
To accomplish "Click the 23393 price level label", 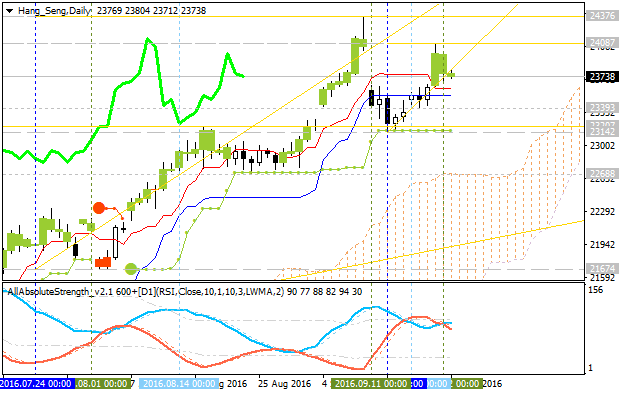I will click(x=602, y=107).
